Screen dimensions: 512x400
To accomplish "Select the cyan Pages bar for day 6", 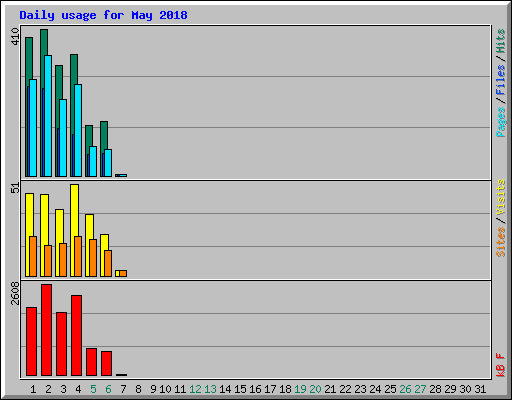I will pos(108,163).
